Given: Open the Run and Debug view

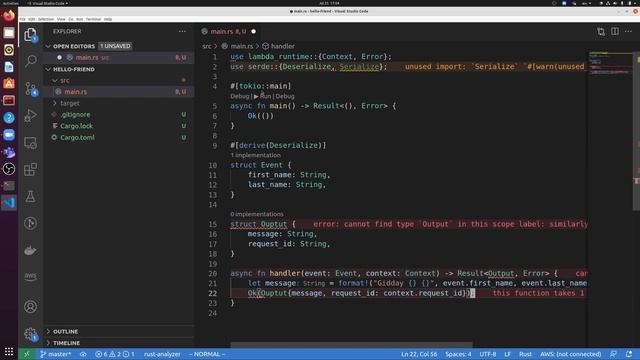Looking at the screenshot, I should coord(31,116).
